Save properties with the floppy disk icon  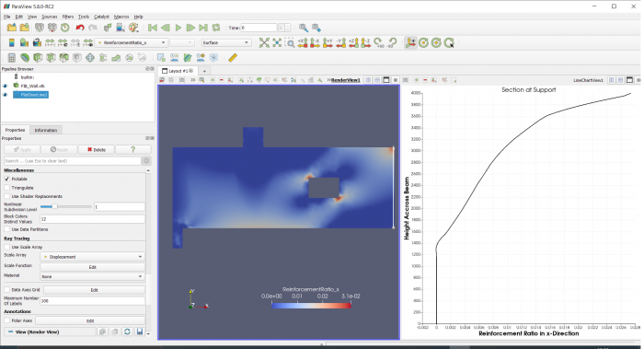coord(140,332)
